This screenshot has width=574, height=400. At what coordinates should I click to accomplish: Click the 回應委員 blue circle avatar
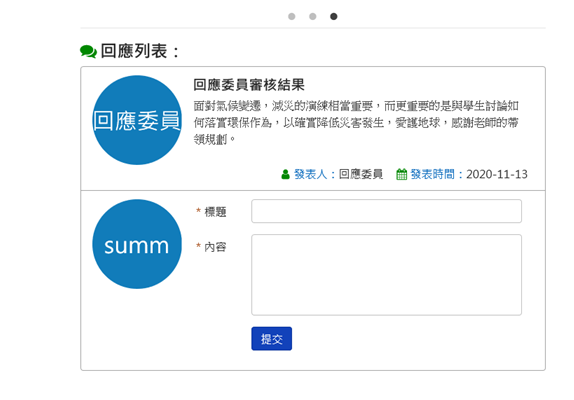click(x=137, y=120)
